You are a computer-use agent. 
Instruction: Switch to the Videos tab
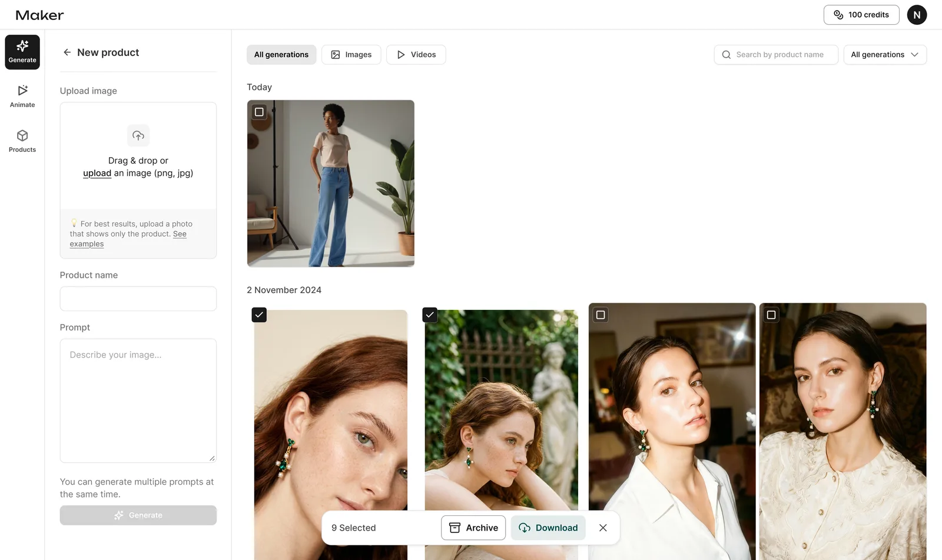[416, 55]
